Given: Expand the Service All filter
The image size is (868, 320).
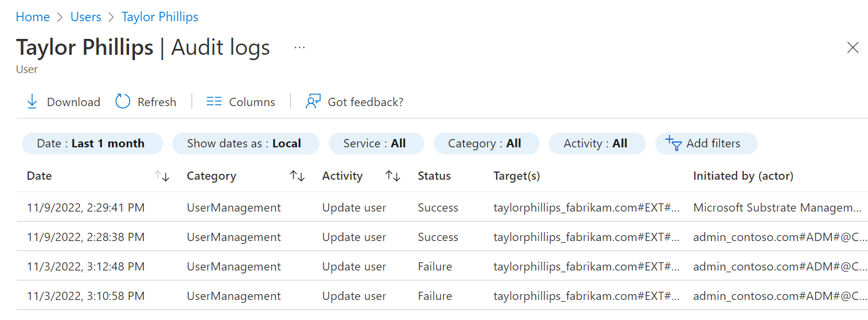Looking at the screenshot, I should pyautogui.click(x=375, y=143).
